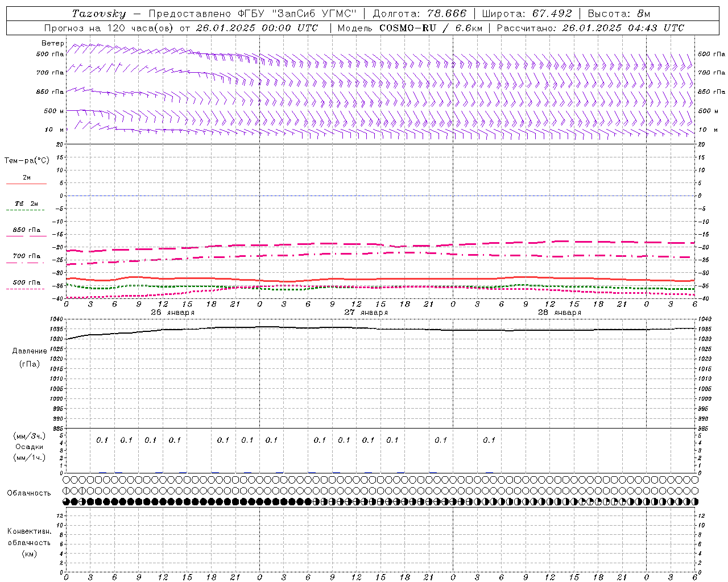Select the "Давление" pressure panel label
728x582 pixels.
click(x=30, y=351)
